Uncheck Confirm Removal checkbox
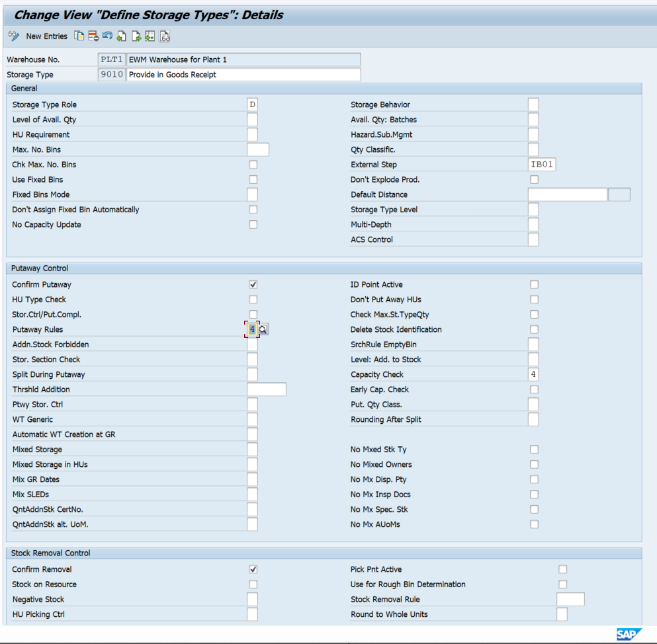657x644 pixels. coord(253,569)
